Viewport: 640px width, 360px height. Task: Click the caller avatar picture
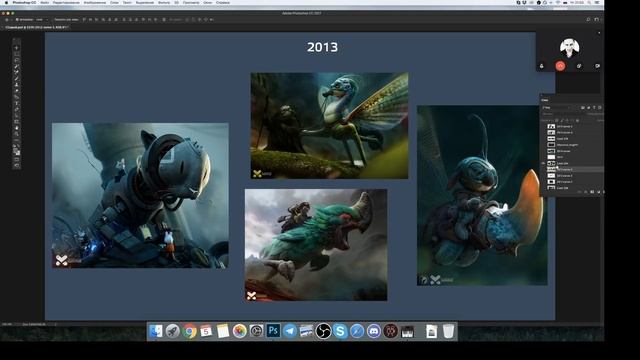[569, 48]
